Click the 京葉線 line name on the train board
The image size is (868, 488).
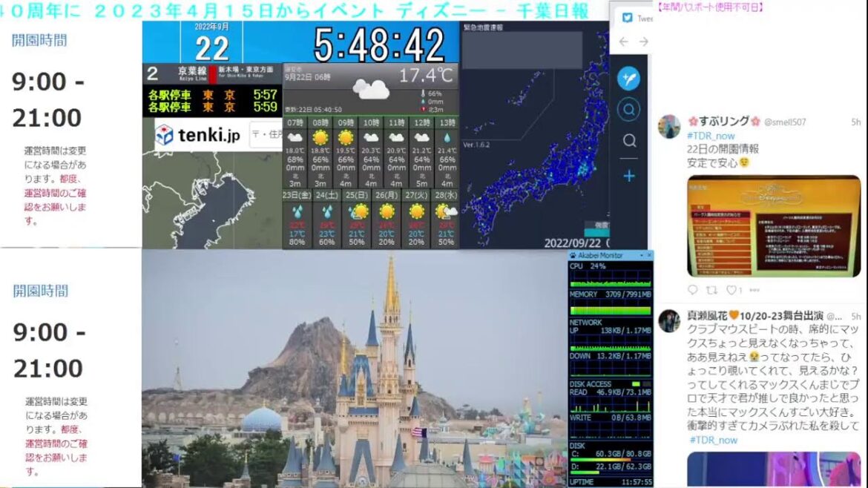(x=192, y=71)
